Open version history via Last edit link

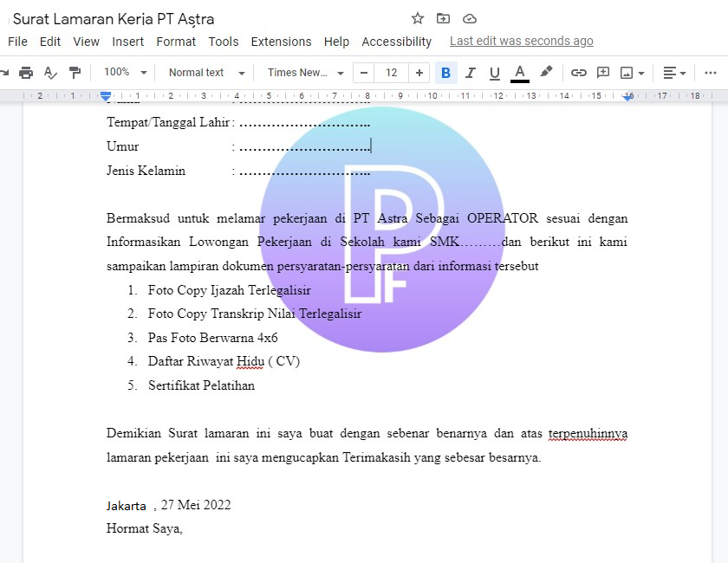(x=522, y=42)
